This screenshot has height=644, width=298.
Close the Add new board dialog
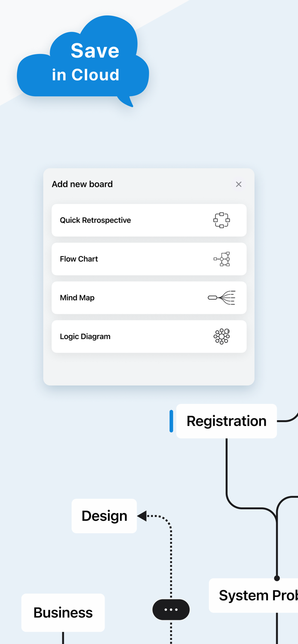(x=239, y=184)
